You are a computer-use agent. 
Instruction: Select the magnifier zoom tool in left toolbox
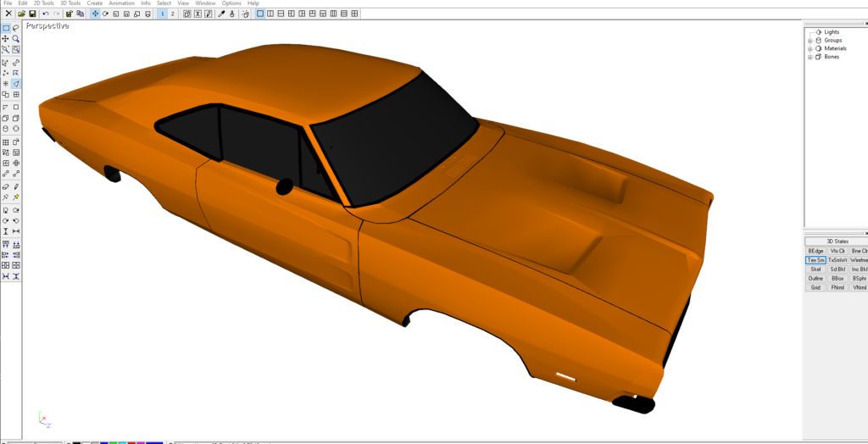[16, 39]
